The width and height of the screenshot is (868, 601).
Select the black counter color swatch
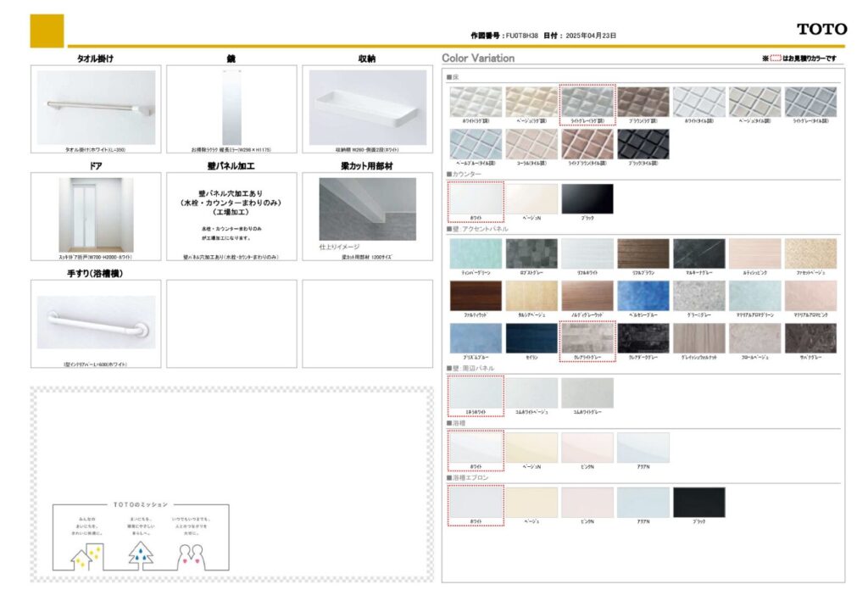pos(587,199)
